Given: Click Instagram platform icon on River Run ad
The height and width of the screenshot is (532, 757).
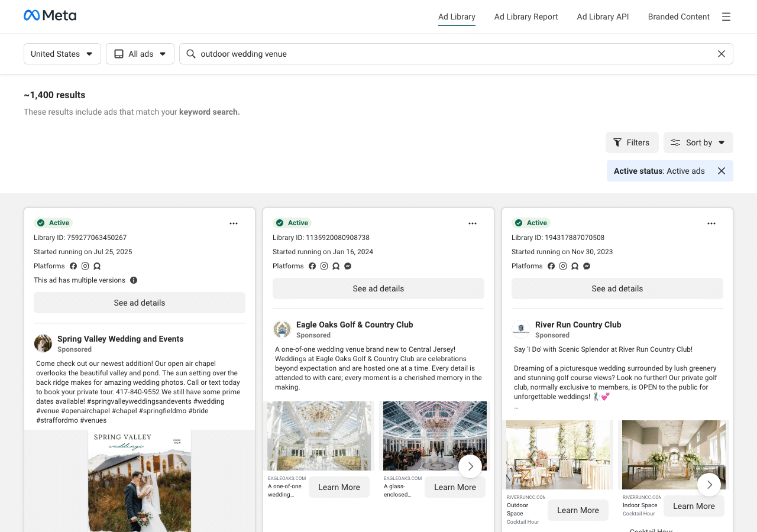Looking at the screenshot, I should (563, 266).
